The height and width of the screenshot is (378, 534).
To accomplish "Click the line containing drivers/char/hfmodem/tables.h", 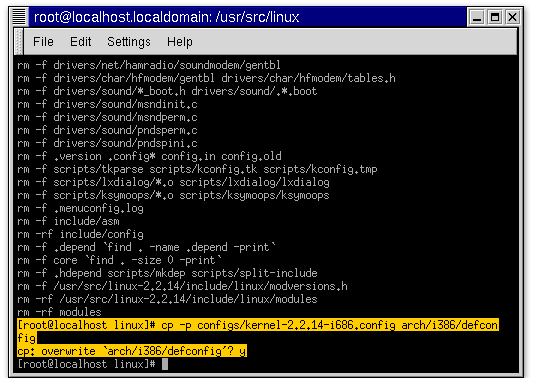I will point(206,78).
